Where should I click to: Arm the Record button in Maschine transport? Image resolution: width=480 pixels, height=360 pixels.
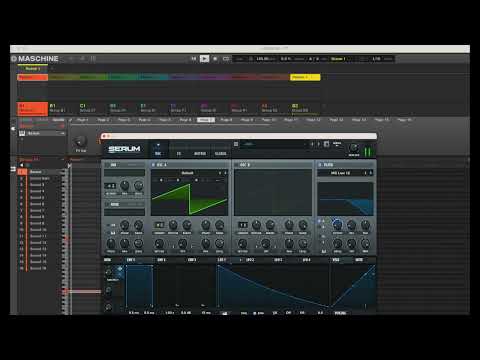215,59
